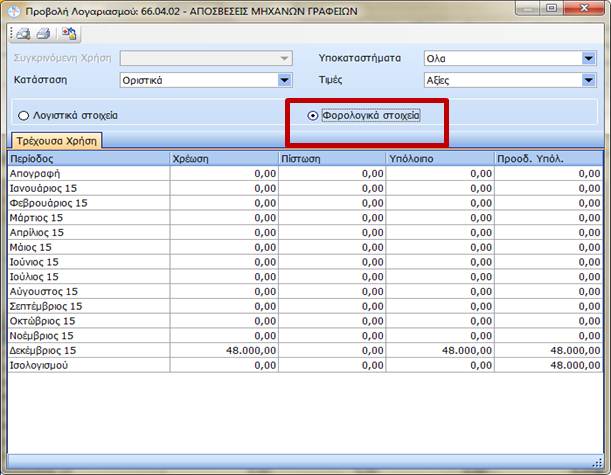Click the export/refresh data toolbar icon
Image resolution: width=611 pixels, height=475 pixels.
pyautogui.click(x=69, y=34)
